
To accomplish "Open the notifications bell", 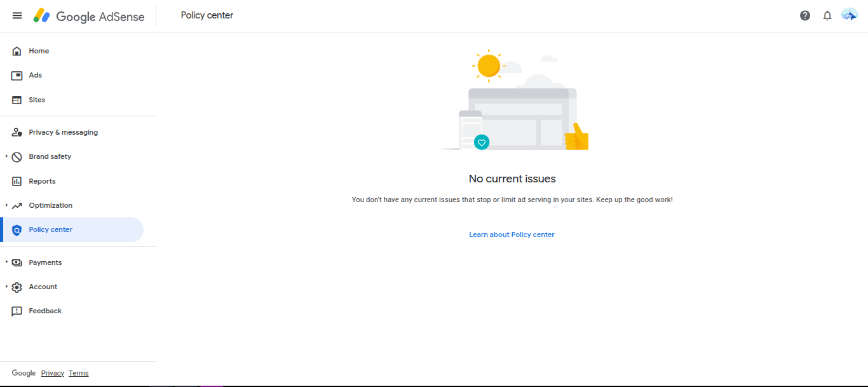I will (x=827, y=16).
